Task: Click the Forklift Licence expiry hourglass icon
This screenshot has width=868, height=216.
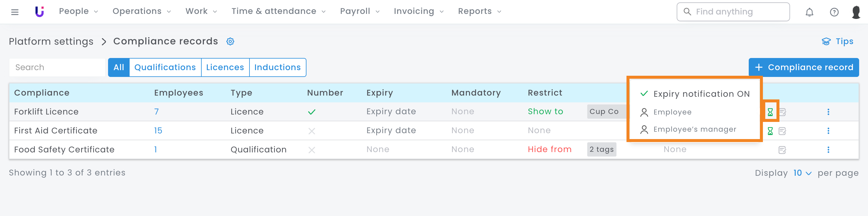Action: tap(770, 112)
